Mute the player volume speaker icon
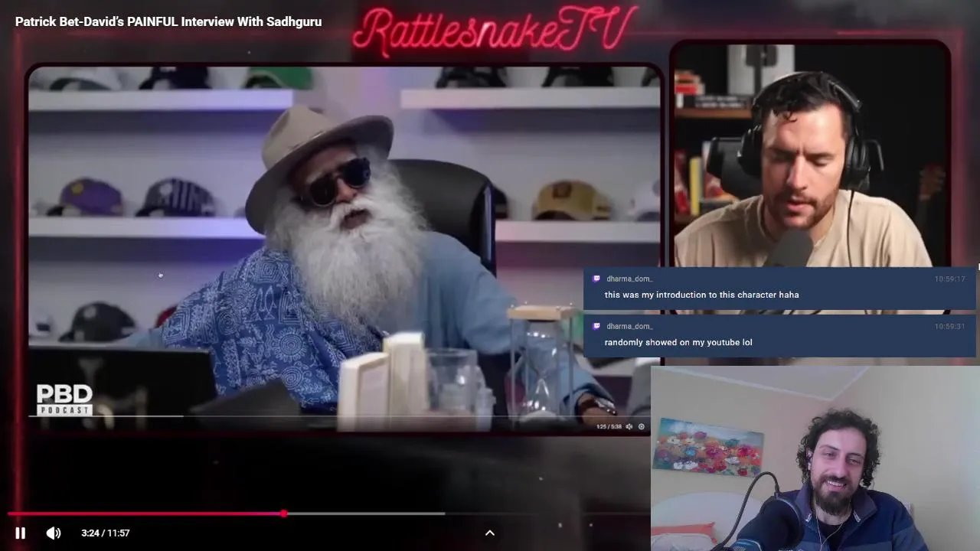This screenshot has height=551, width=980. [54, 533]
